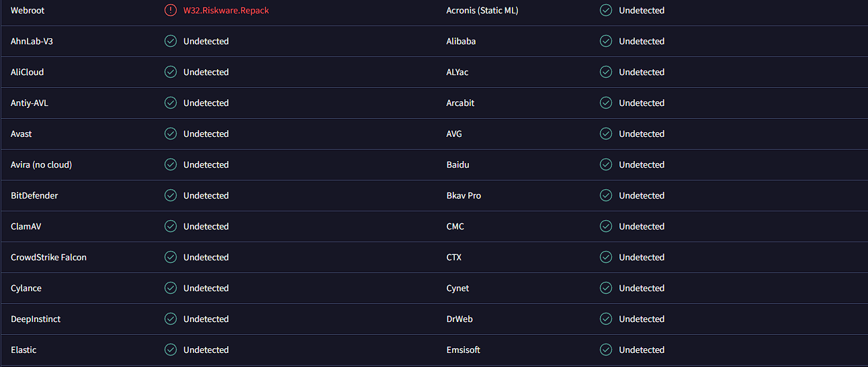Screen dimensions: 868x367
Task: Click the check icon in Baidu row
Action: point(606,165)
